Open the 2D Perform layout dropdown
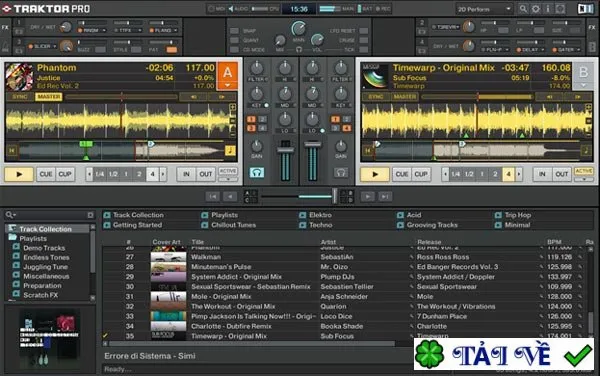 pyautogui.click(x=484, y=9)
